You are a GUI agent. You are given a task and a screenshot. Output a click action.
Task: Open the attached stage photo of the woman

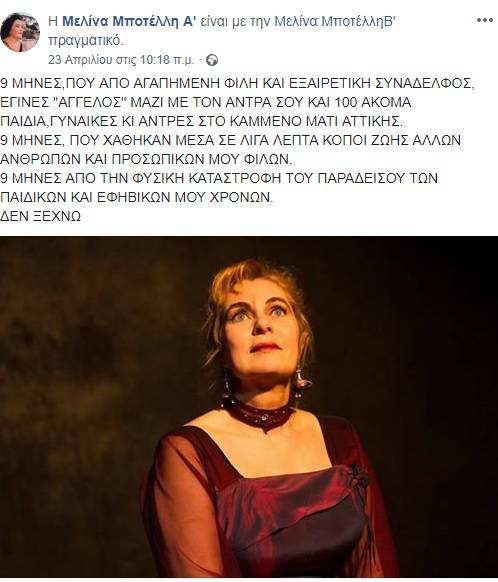(x=249, y=407)
